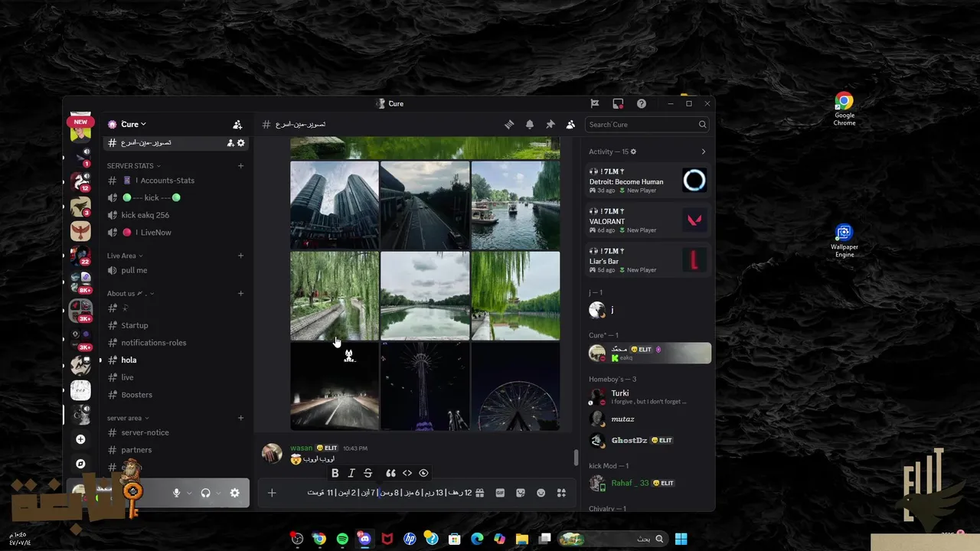Open the partners channel

click(176, 450)
